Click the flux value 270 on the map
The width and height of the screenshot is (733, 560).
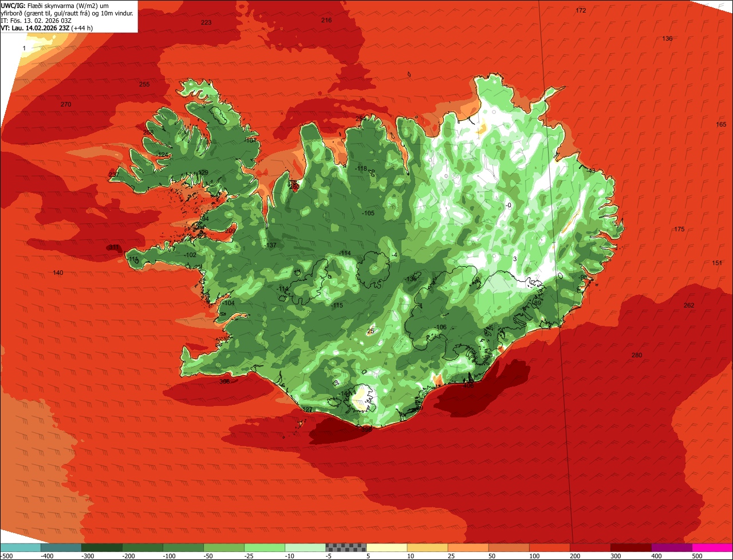[66, 104]
